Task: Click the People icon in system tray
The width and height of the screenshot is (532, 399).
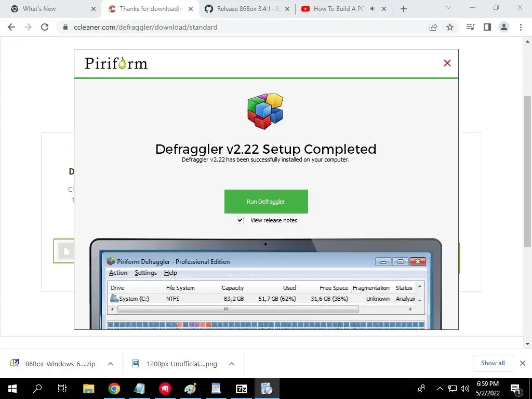Action: [x=421, y=389]
